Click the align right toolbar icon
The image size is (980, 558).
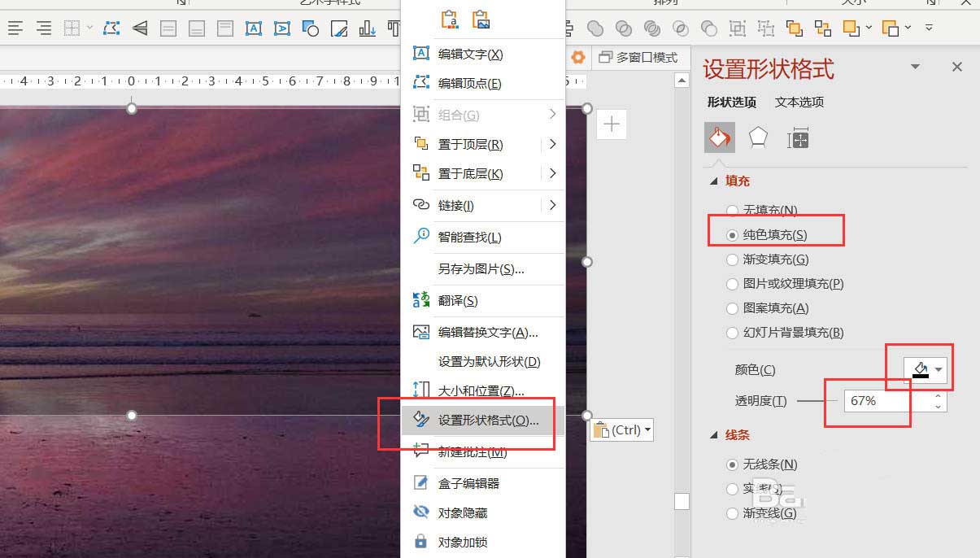44,28
